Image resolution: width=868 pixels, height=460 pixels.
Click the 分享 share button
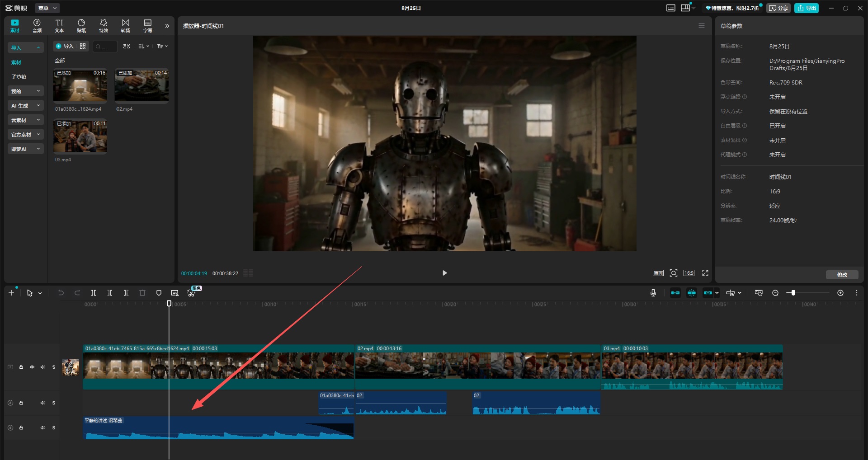pos(778,8)
